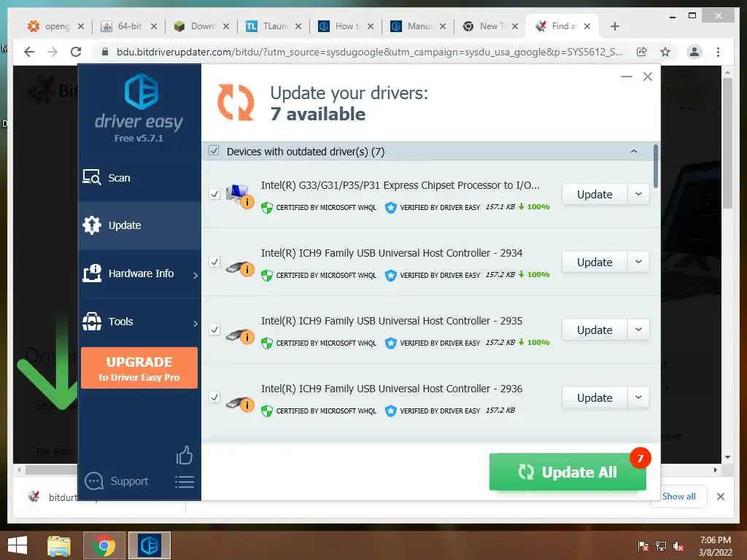Reload the current page
747x560 pixels.
[x=76, y=52]
